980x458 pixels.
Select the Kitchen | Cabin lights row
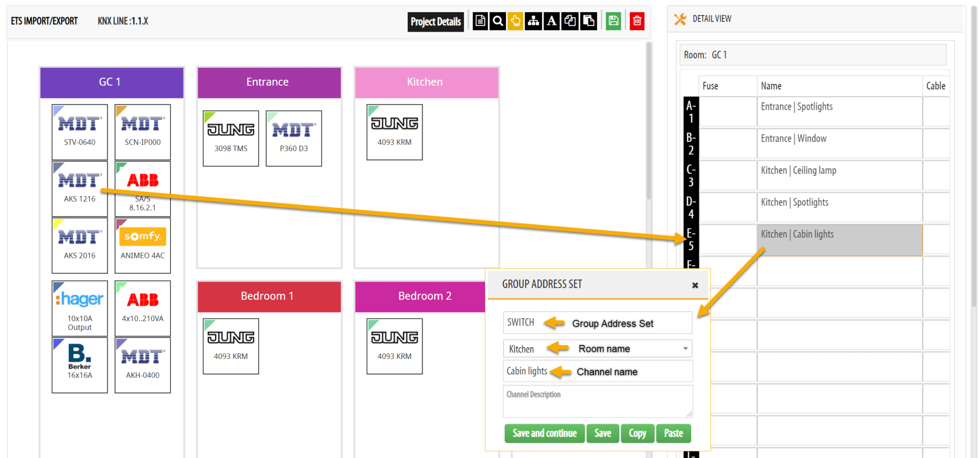839,239
